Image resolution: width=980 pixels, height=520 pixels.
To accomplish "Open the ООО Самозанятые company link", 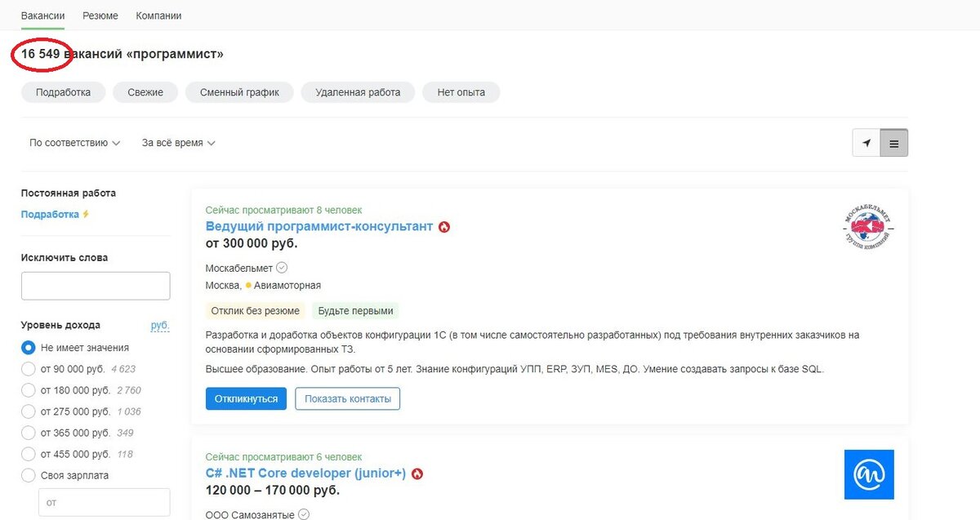I will click(x=250, y=514).
